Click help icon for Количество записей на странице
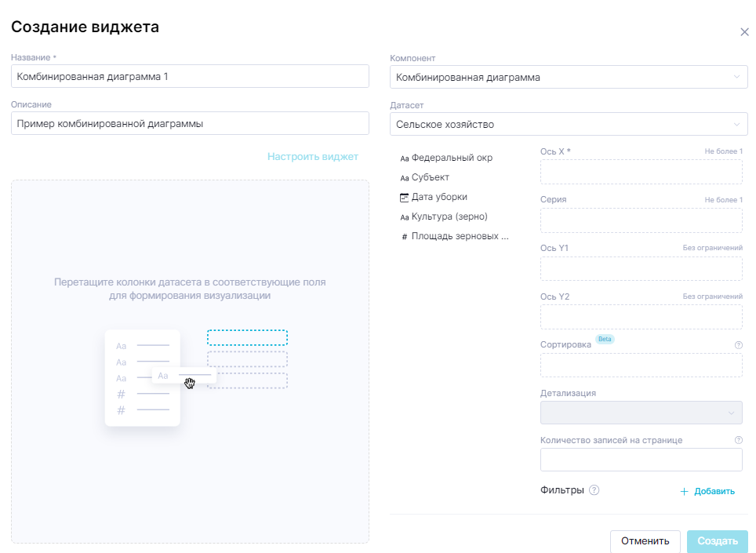 [738, 440]
